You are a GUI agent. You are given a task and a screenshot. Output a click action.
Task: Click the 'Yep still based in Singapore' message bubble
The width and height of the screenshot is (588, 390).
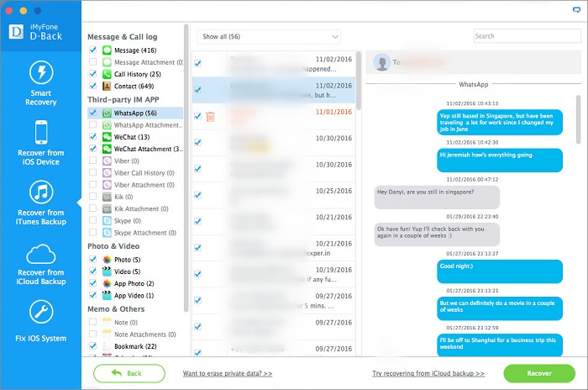[500, 122]
